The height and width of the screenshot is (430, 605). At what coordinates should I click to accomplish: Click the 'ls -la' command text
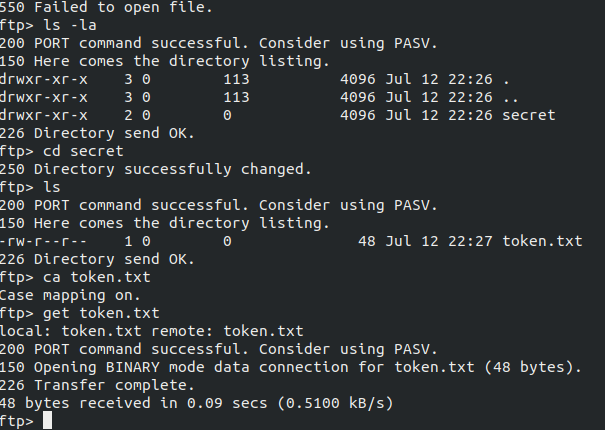click(70, 25)
